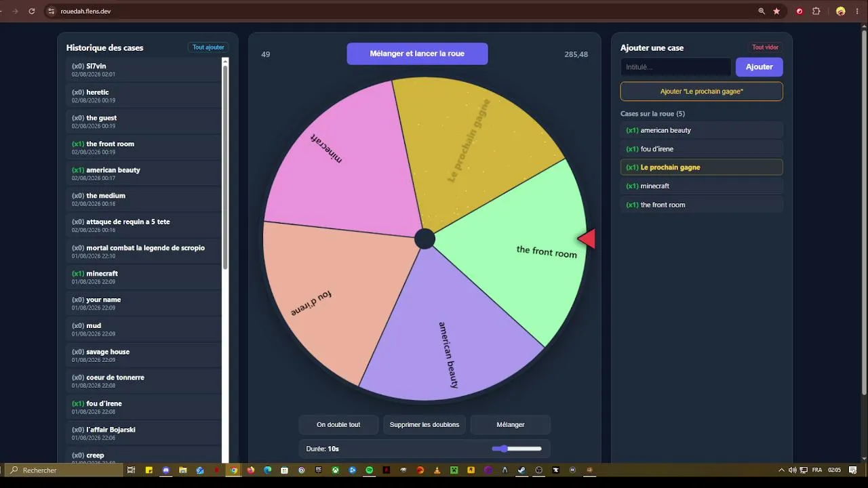Click the Intitulé text field

(x=675, y=66)
